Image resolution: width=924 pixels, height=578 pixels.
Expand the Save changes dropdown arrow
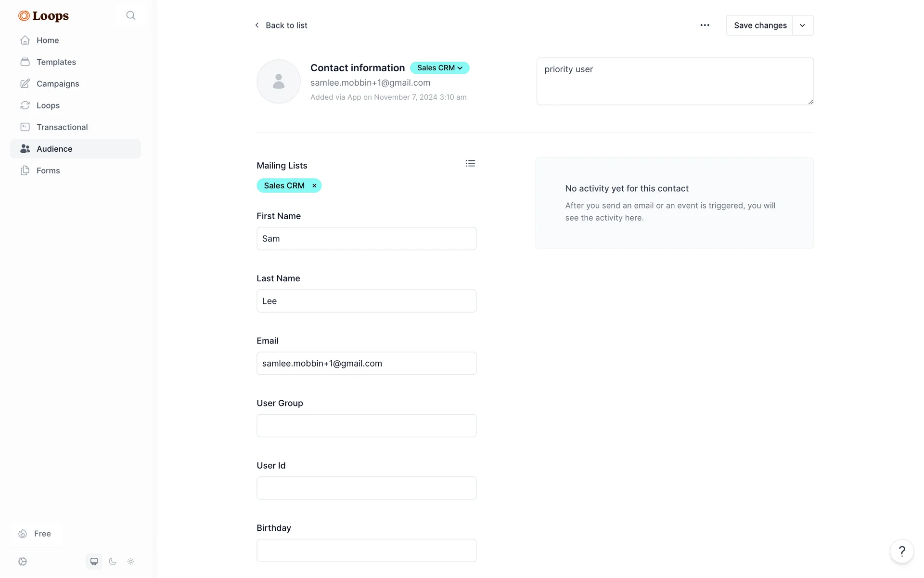tap(802, 26)
